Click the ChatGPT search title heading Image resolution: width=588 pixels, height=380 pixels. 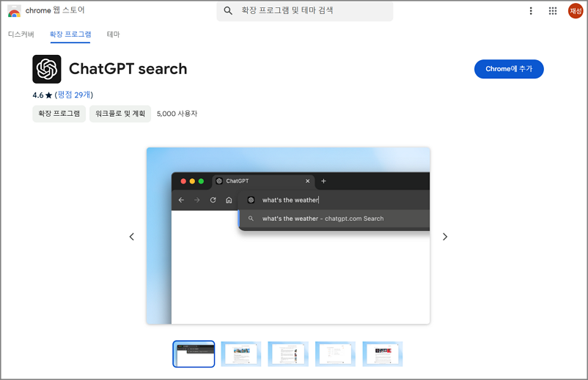[128, 69]
